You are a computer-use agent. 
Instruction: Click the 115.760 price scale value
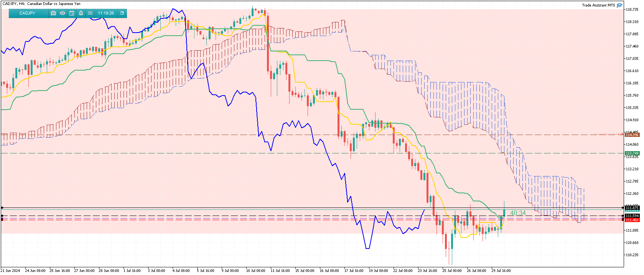(632, 96)
